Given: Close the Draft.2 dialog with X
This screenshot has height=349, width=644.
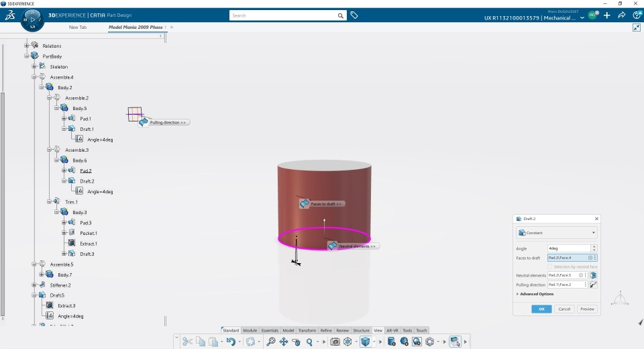Looking at the screenshot, I should (x=596, y=219).
